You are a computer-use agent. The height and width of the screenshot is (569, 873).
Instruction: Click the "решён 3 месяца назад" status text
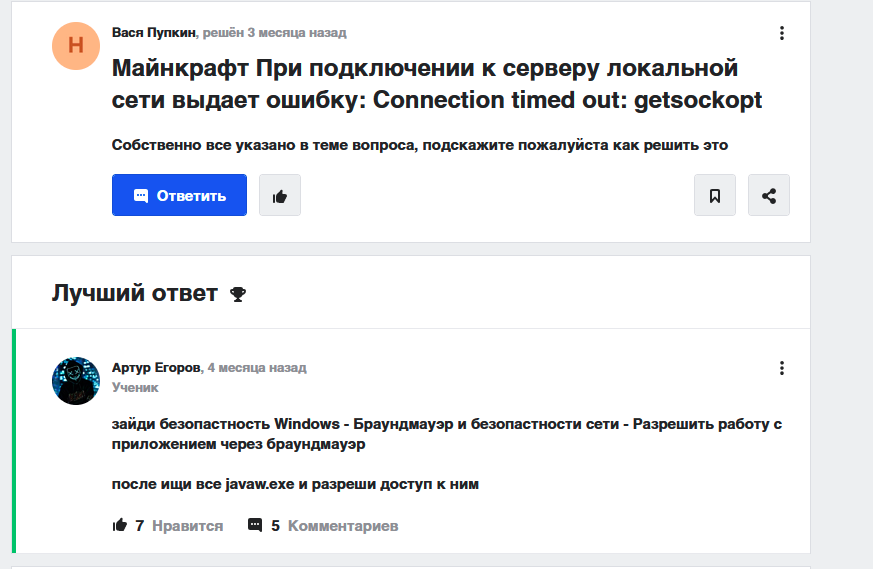pos(275,33)
